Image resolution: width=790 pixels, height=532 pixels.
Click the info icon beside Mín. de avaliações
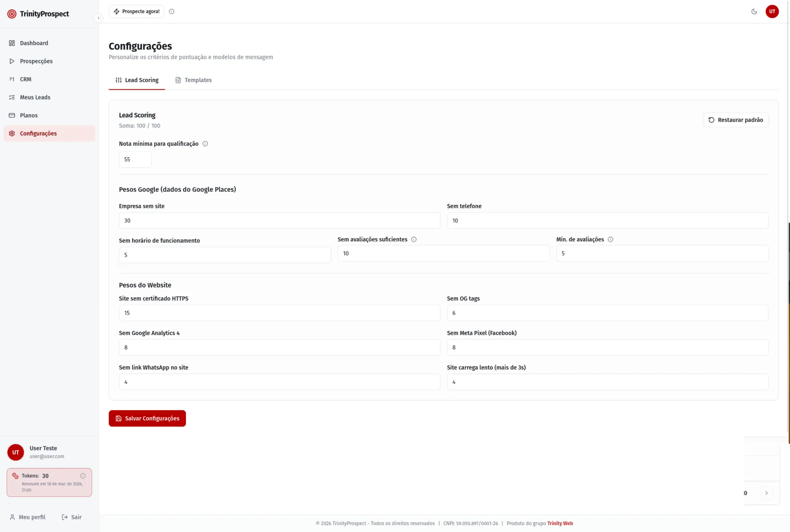pyautogui.click(x=610, y=239)
